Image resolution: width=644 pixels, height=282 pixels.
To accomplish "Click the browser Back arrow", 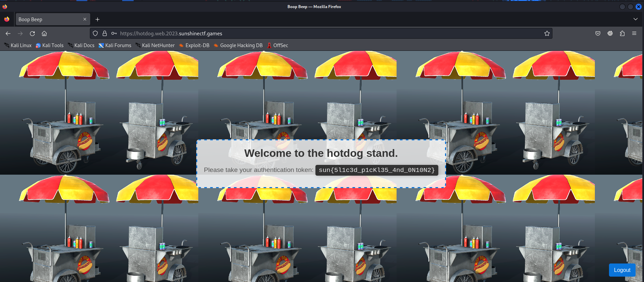I will pos(8,33).
